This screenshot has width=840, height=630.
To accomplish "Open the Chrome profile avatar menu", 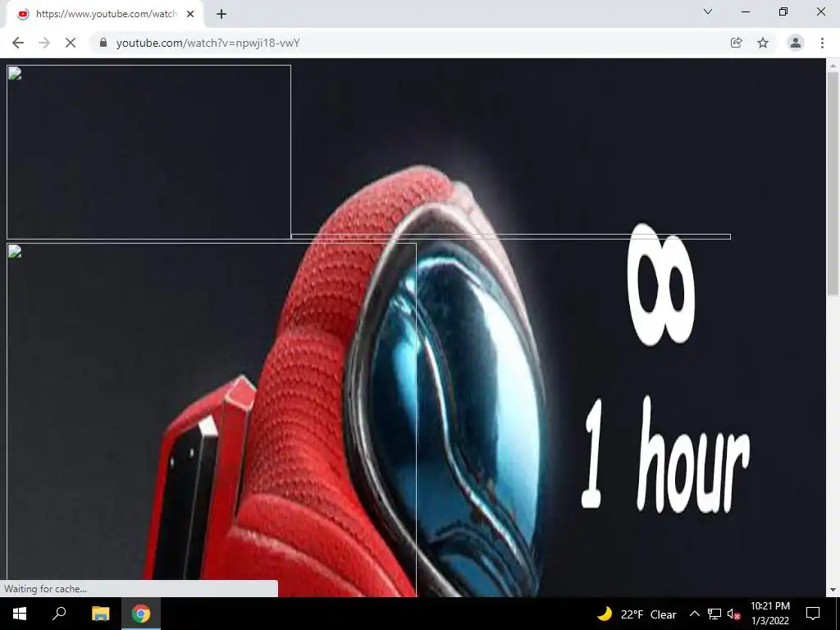I will pyautogui.click(x=796, y=43).
